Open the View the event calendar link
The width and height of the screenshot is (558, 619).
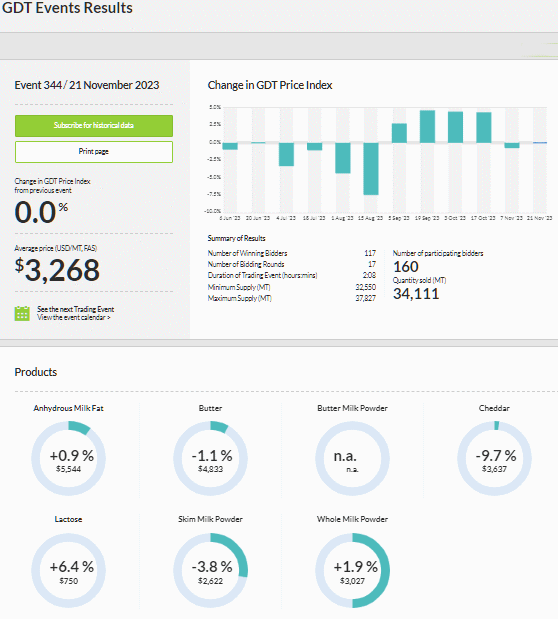74,317
